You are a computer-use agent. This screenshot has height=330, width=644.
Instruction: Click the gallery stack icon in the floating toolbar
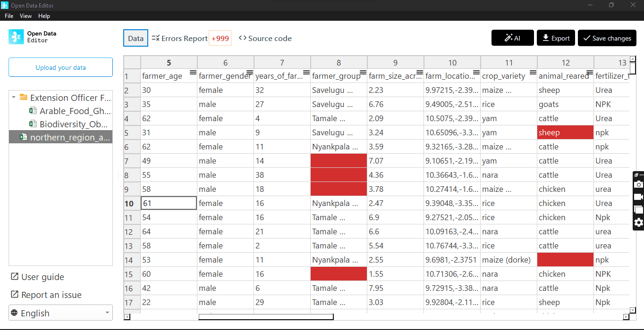638,210
